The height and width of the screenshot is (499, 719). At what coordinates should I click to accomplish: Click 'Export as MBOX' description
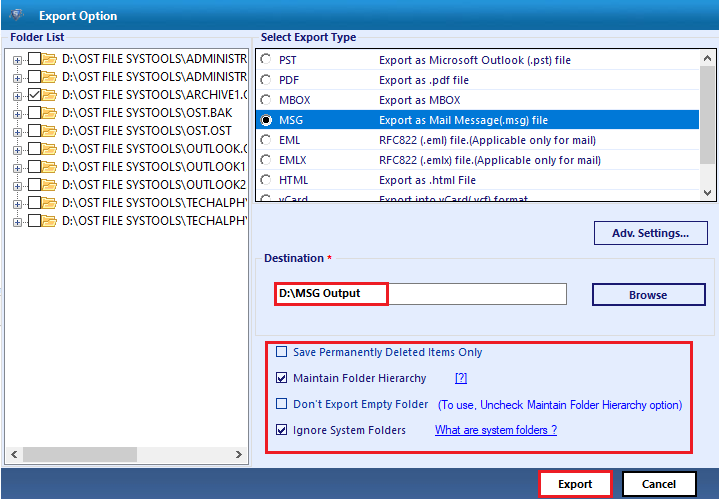coord(420,100)
